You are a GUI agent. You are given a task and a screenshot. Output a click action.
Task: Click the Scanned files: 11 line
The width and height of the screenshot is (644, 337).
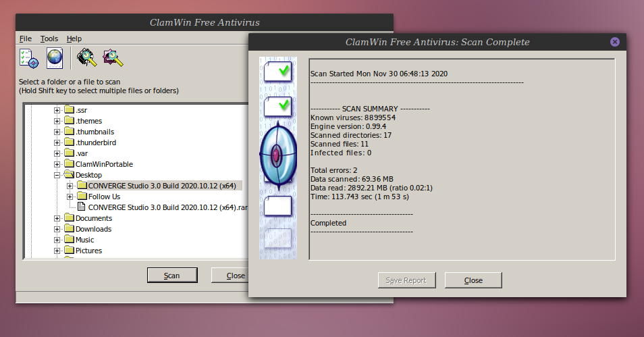tap(340, 144)
